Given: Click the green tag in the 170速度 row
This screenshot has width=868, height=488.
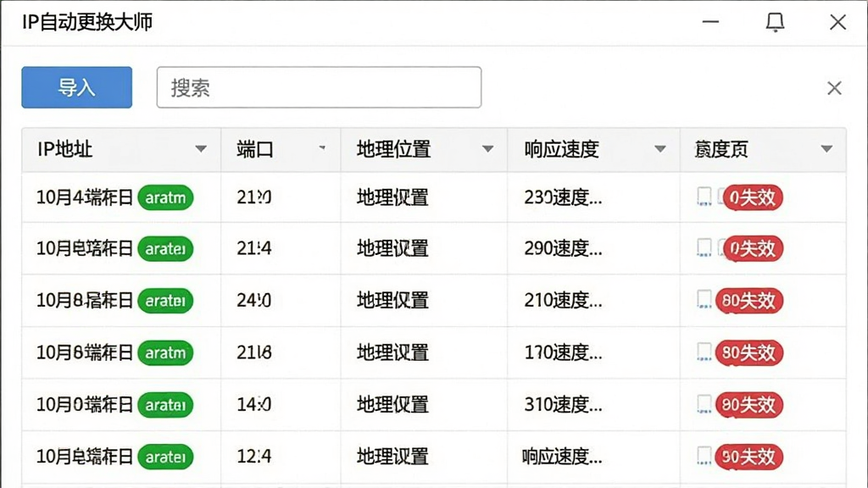Looking at the screenshot, I should click(x=165, y=352).
